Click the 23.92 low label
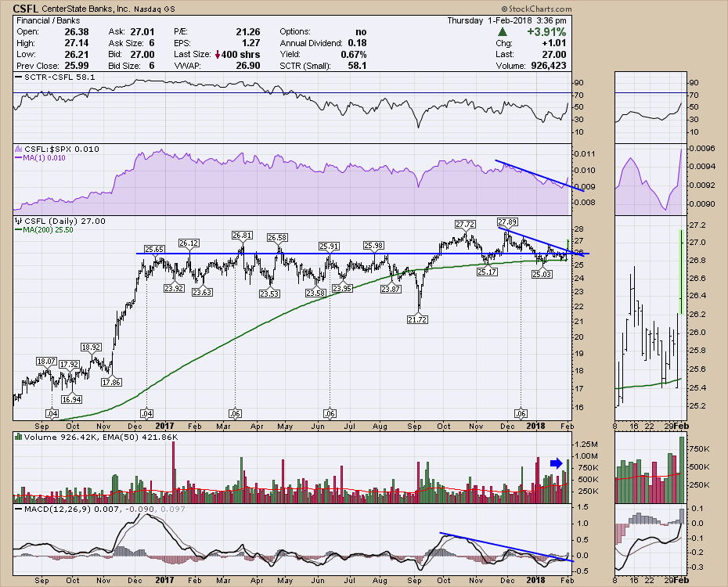The width and height of the screenshot is (728, 587). point(174,288)
